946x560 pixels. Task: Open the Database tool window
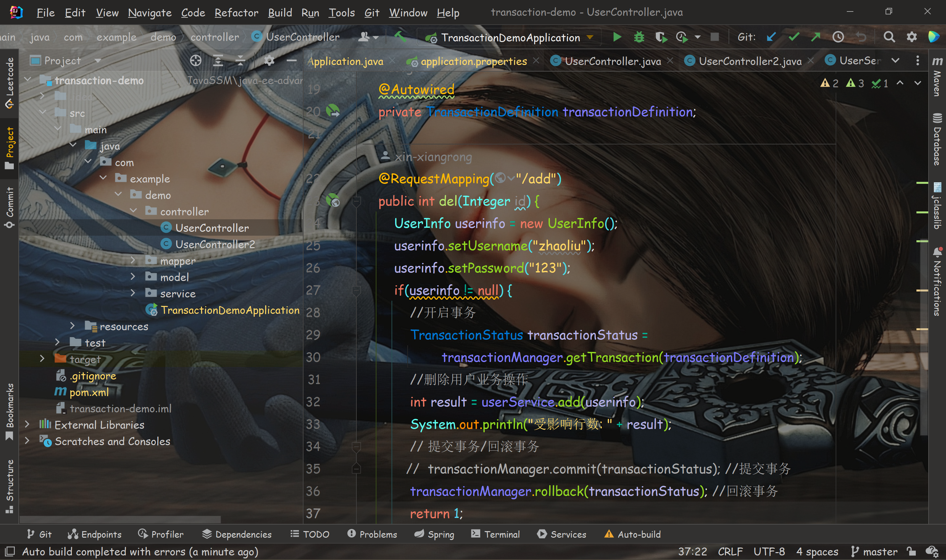(x=937, y=139)
